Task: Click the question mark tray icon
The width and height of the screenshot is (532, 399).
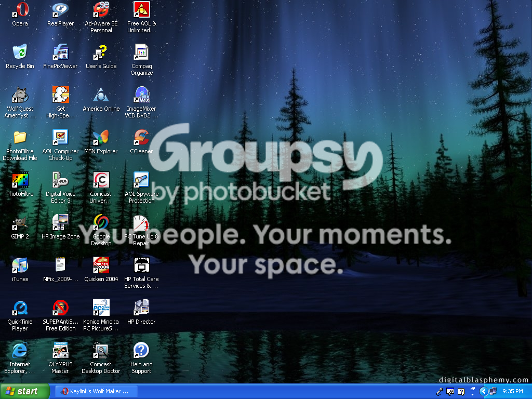Action: [461, 392]
